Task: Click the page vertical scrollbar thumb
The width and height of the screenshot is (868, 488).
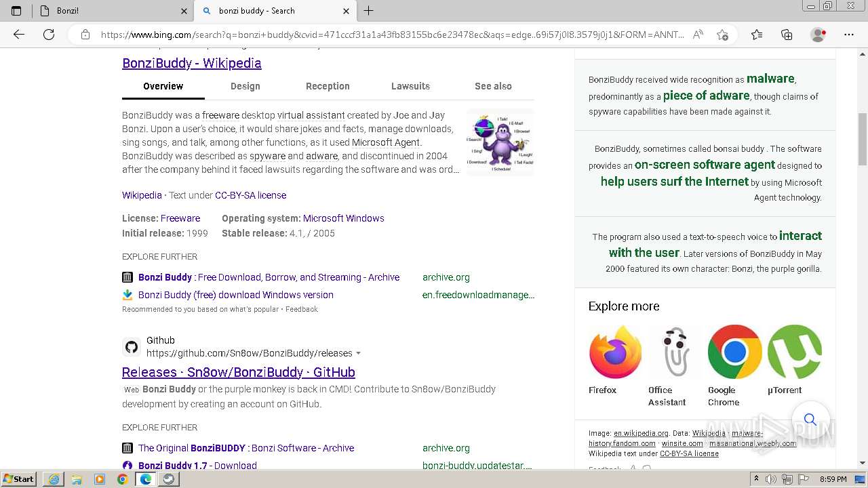Action: click(x=863, y=139)
